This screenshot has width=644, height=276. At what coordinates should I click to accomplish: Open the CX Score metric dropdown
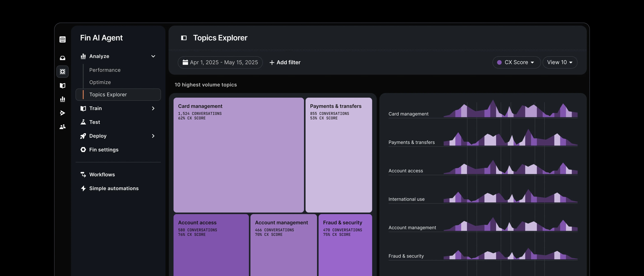click(516, 62)
